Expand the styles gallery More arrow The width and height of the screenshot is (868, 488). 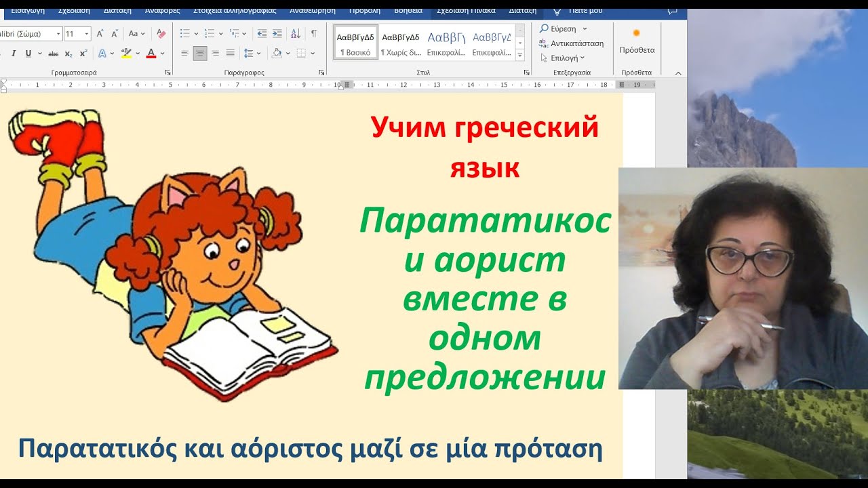point(520,56)
